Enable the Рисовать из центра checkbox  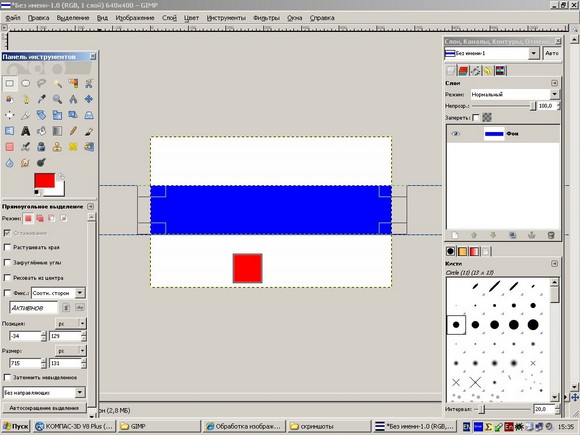(x=7, y=277)
